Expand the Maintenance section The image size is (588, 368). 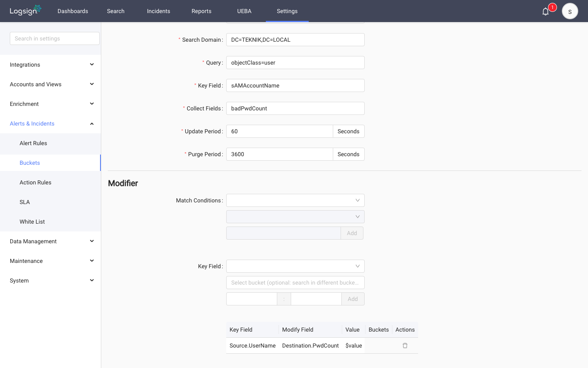[51, 261]
